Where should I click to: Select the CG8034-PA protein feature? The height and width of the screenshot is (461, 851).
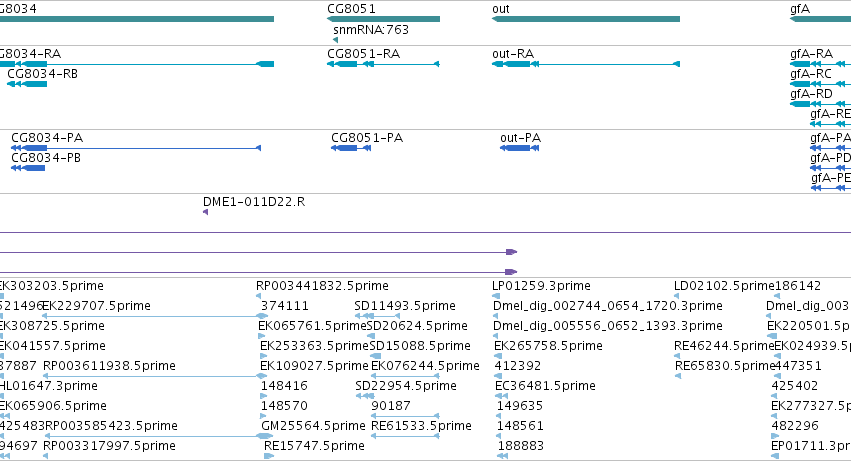pos(136,148)
